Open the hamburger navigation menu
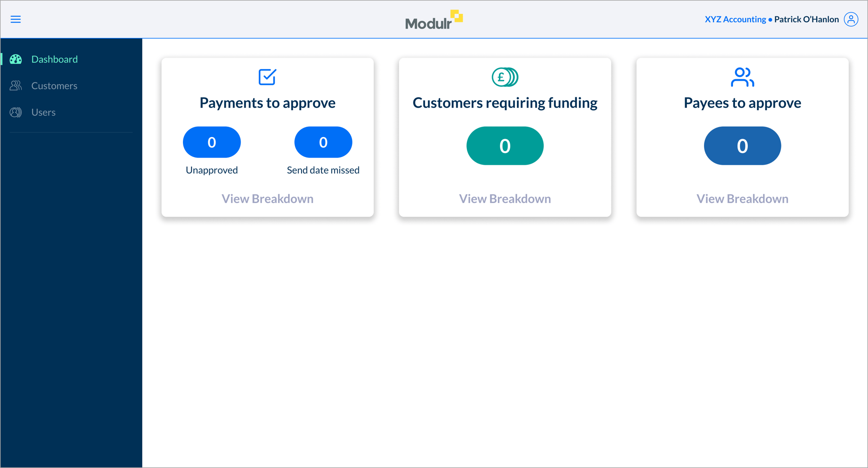Screen dimensions: 868x468 [16, 19]
